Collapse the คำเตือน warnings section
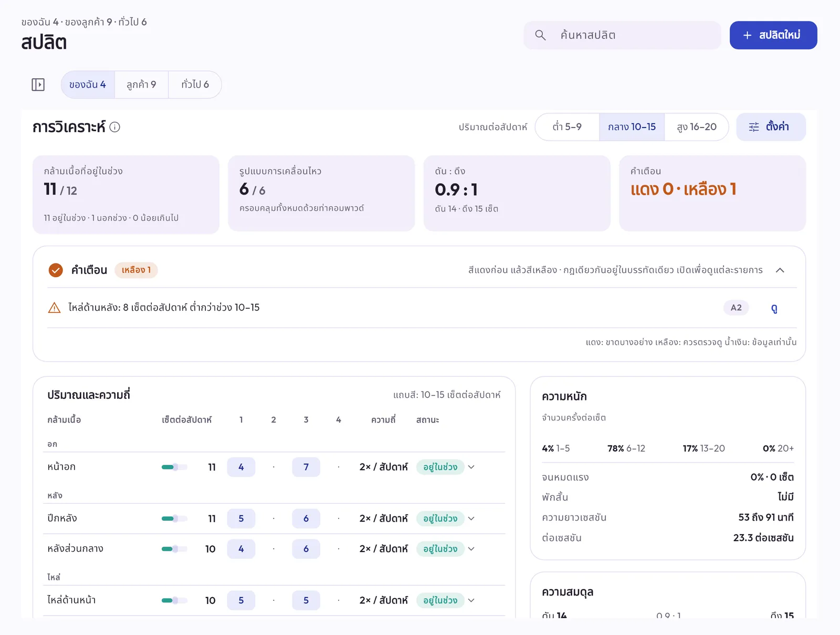Screen dimensions: 840x635 pos(780,270)
